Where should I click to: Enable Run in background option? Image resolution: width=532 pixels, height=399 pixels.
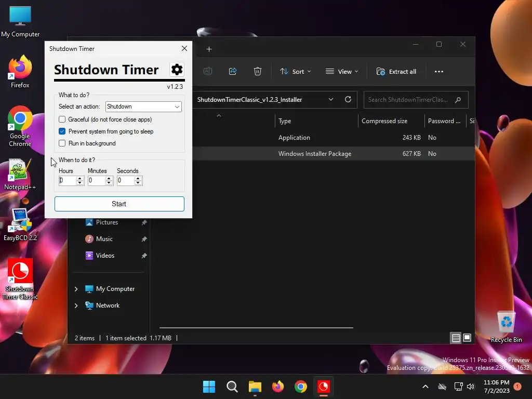(62, 143)
